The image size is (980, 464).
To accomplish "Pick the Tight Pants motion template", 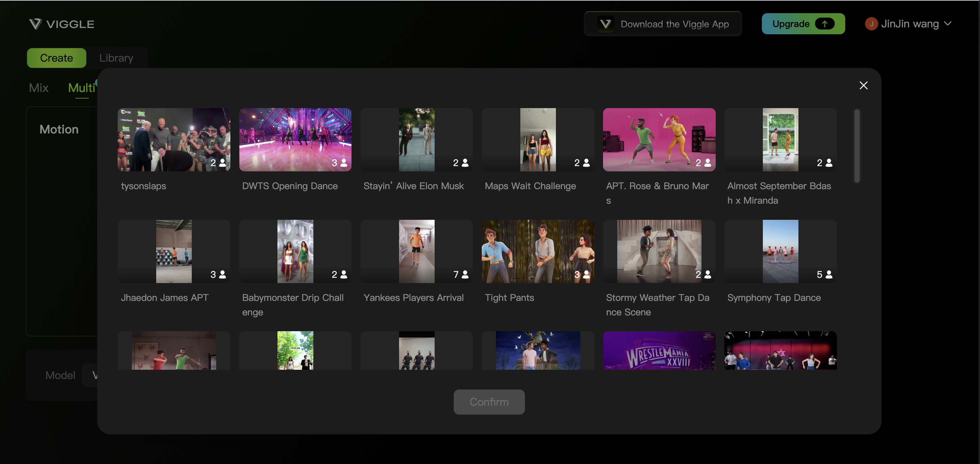I will click(x=537, y=251).
